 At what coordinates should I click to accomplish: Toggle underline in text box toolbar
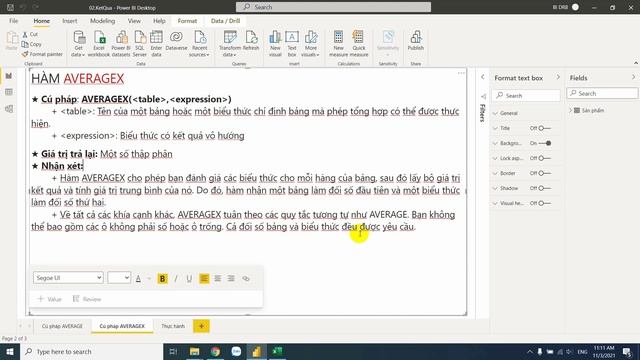pos(189,278)
